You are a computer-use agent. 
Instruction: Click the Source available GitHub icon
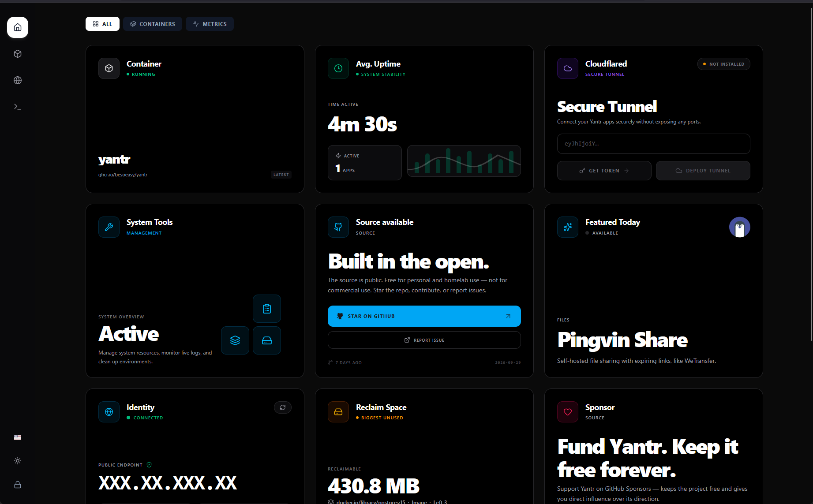click(338, 227)
